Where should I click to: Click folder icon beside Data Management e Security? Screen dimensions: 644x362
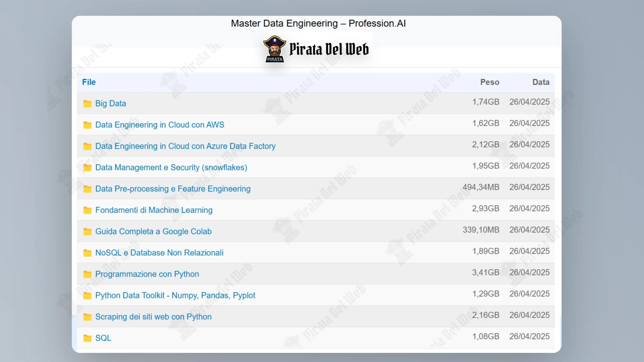tap(87, 168)
